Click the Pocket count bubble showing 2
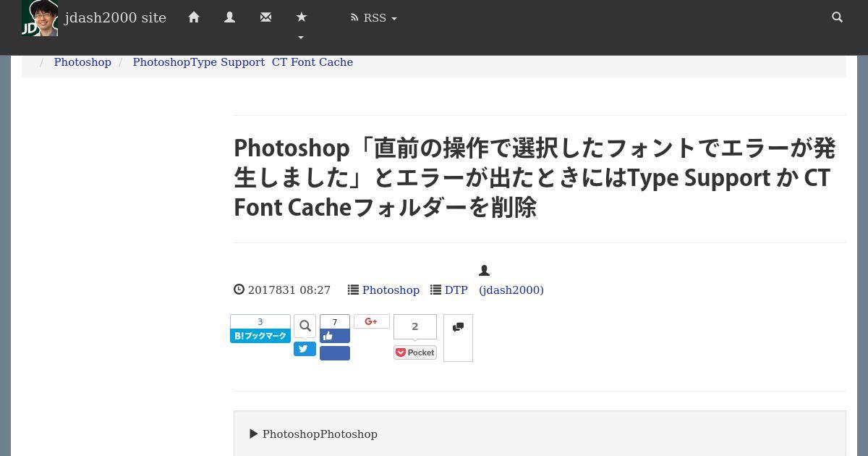The image size is (868, 456). 415,326
